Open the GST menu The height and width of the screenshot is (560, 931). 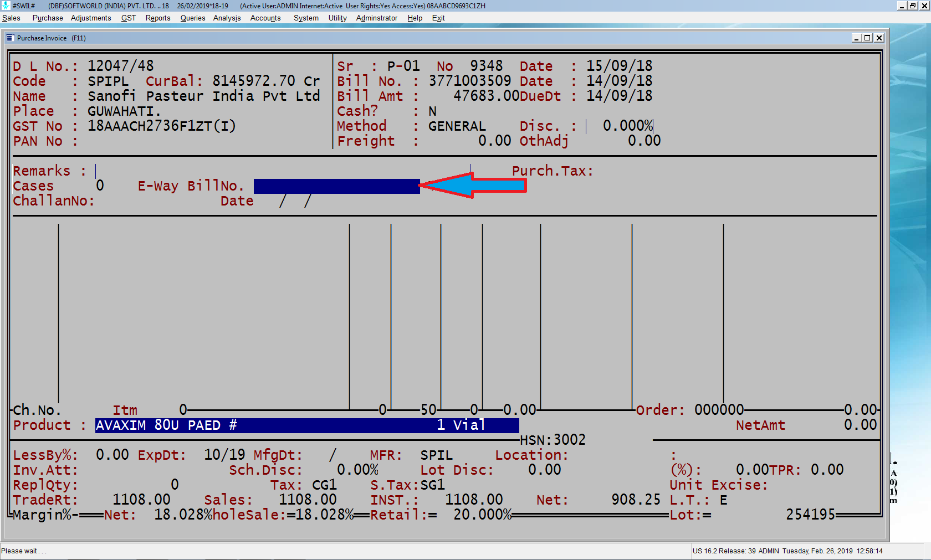(x=128, y=18)
